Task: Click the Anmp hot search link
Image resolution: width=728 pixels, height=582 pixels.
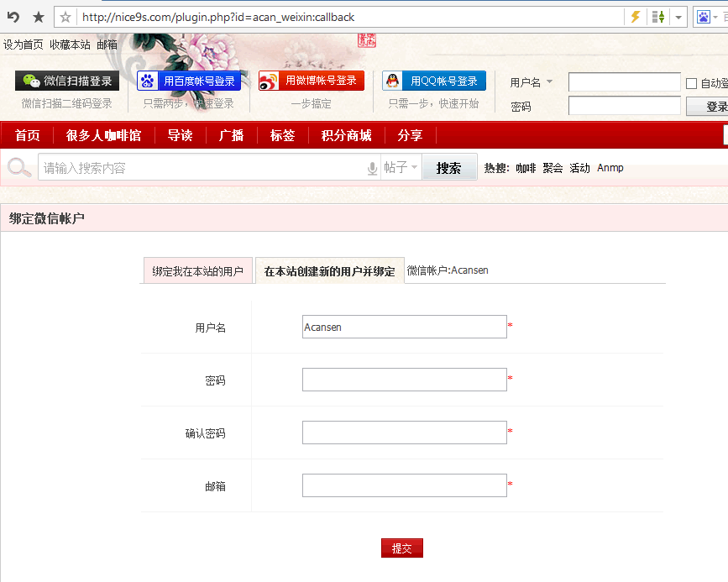Action: tap(610, 167)
